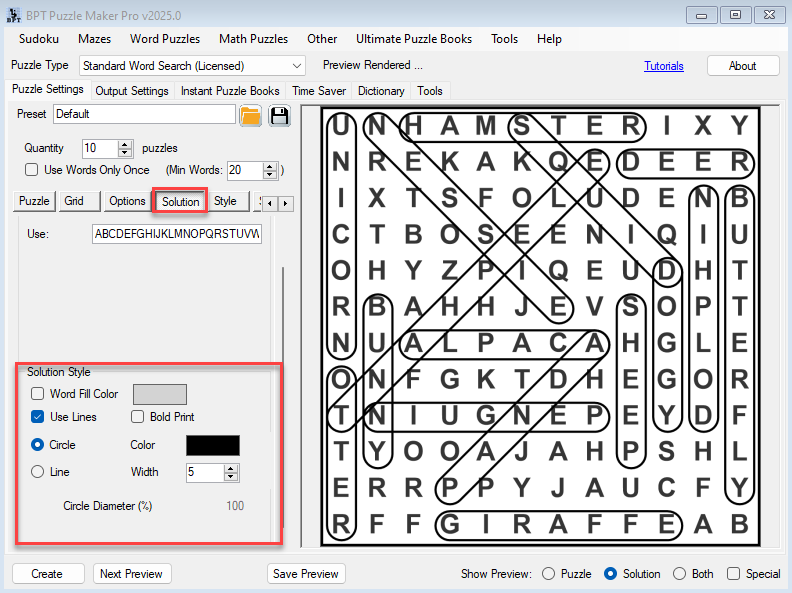Click the Use alphabet input field
Screen dimensions: 792x593
177,234
